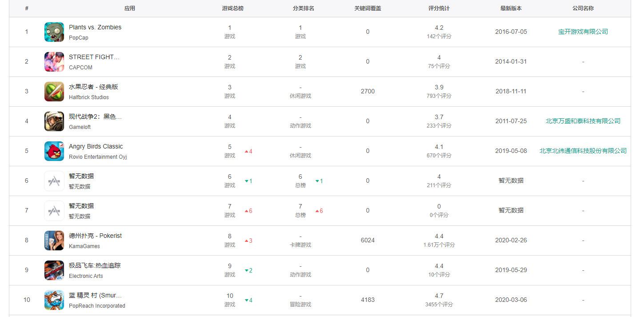Click developer name PopReach Incorporated
The image size is (644, 317).
pos(97,306)
